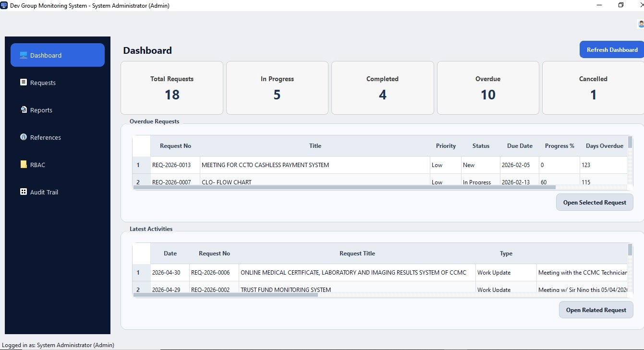Select the 123 days overdue cell
The image size is (644, 350).
pyautogui.click(x=604, y=165)
